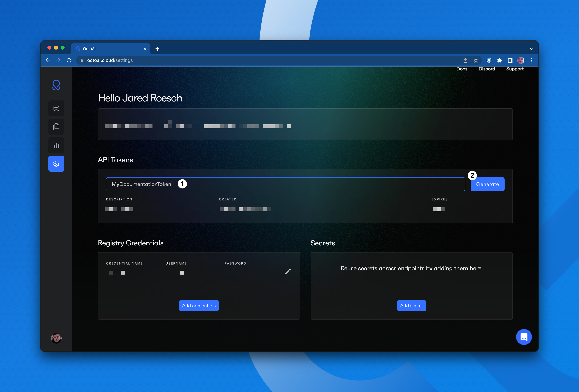This screenshot has width=579, height=392.
Task: Click the Add credentials button
Action: tap(199, 306)
